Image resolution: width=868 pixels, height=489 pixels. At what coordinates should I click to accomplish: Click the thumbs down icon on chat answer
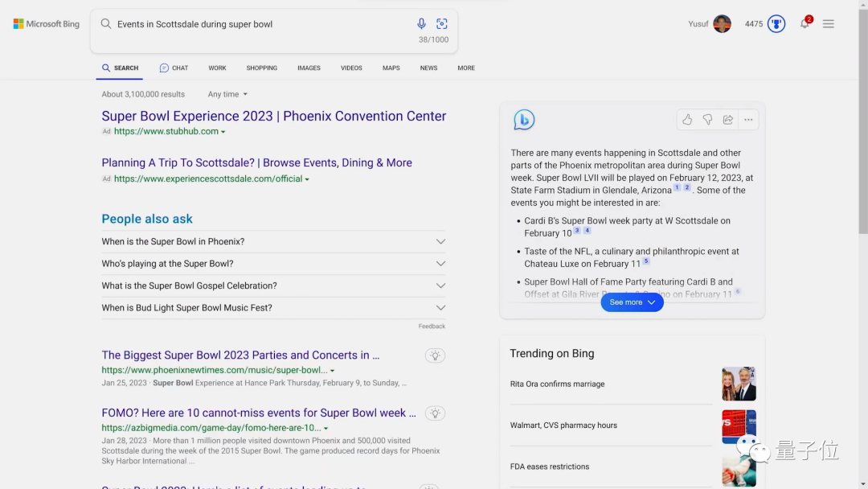coord(707,120)
